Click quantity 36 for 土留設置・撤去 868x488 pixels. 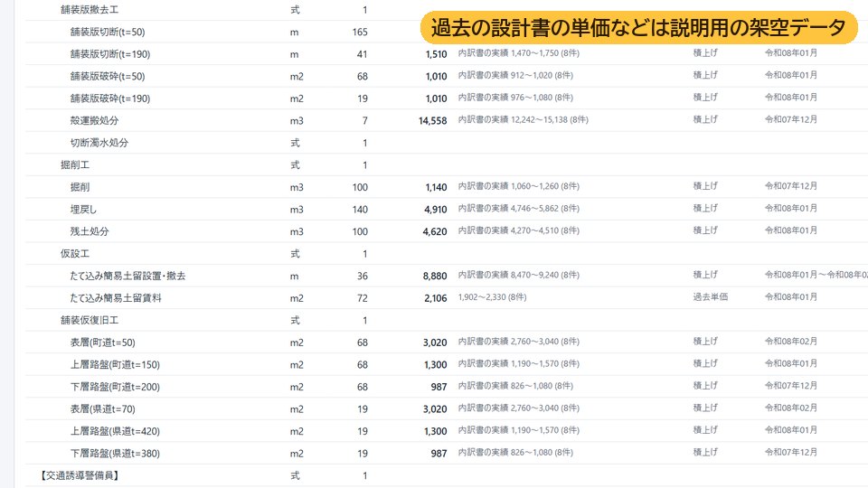(x=362, y=276)
